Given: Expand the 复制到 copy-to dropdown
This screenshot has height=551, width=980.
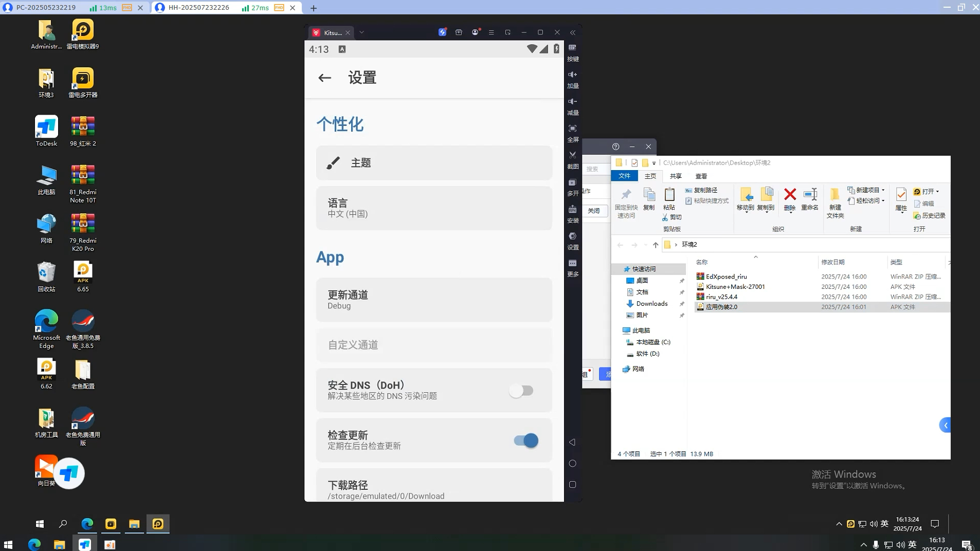Looking at the screenshot, I should (766, 212).
